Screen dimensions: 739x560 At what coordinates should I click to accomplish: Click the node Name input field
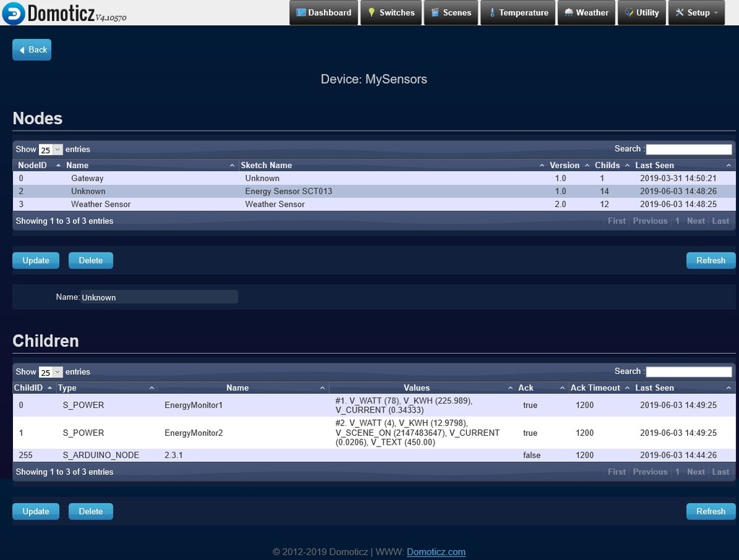coord(159,297)
